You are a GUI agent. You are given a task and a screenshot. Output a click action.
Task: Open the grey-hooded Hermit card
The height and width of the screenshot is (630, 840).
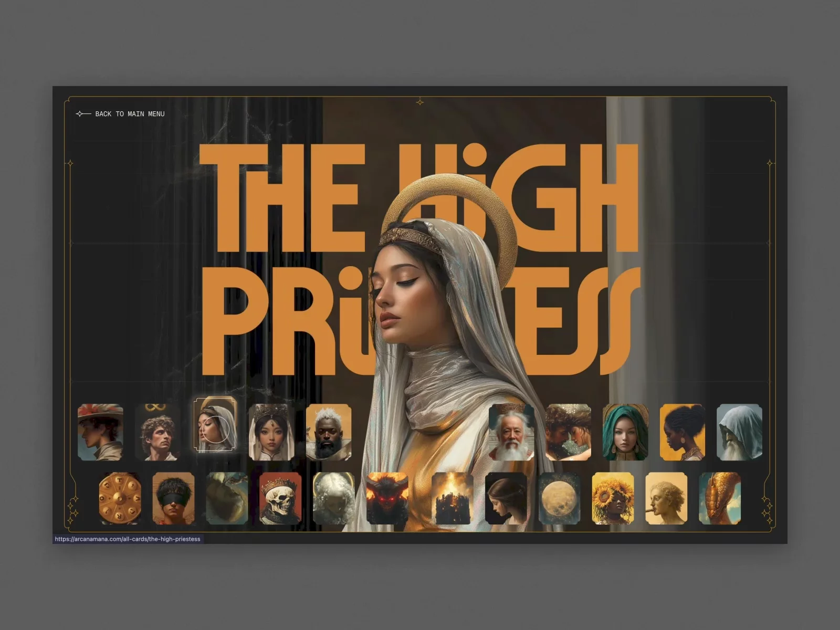[x=740, y=432]
